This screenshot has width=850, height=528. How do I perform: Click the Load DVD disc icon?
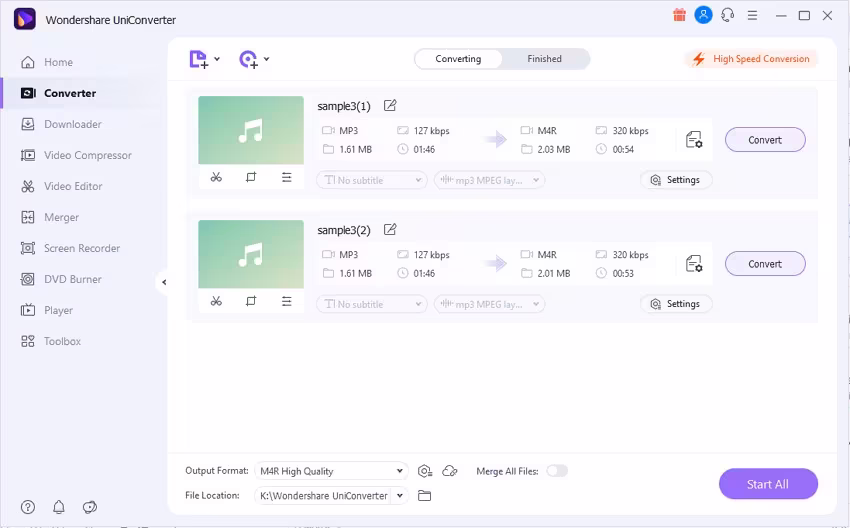[x=248, y=59]
